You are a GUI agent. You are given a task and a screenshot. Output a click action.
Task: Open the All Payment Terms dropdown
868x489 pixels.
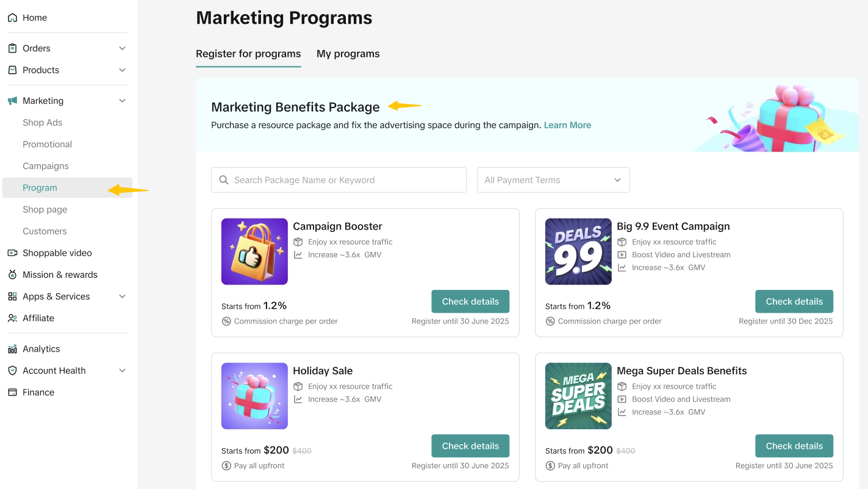pos(553,180)
